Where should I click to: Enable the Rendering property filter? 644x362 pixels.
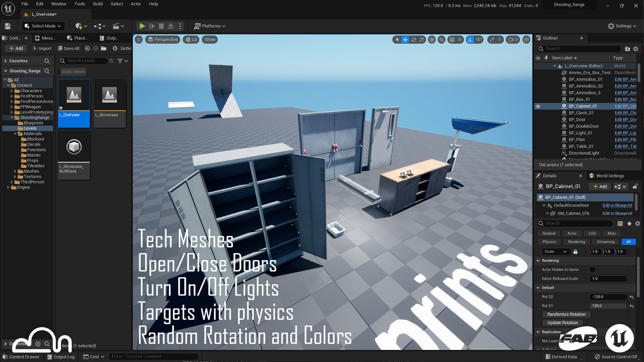577,242
